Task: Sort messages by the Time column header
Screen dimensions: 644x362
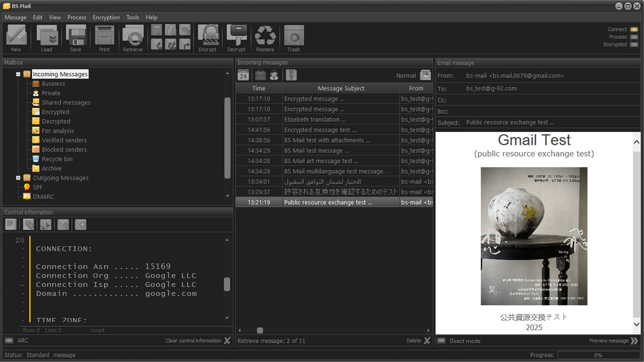Action: (259, 88)
